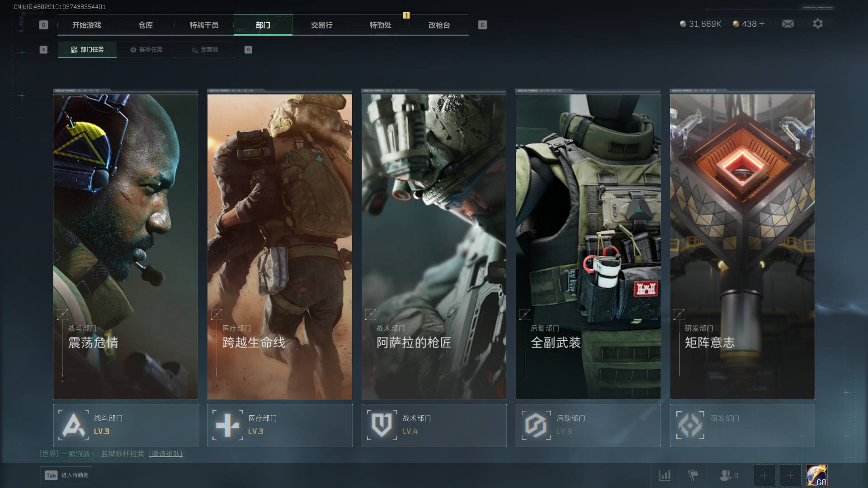This screenshot has height=488, width=868.
Task: Click the 后勤部门 hexagon emblem icon
Action: coord(536,425)
